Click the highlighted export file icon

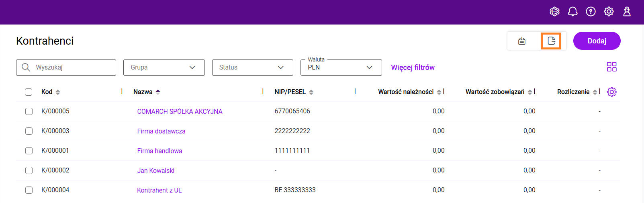tap(551, 41)
